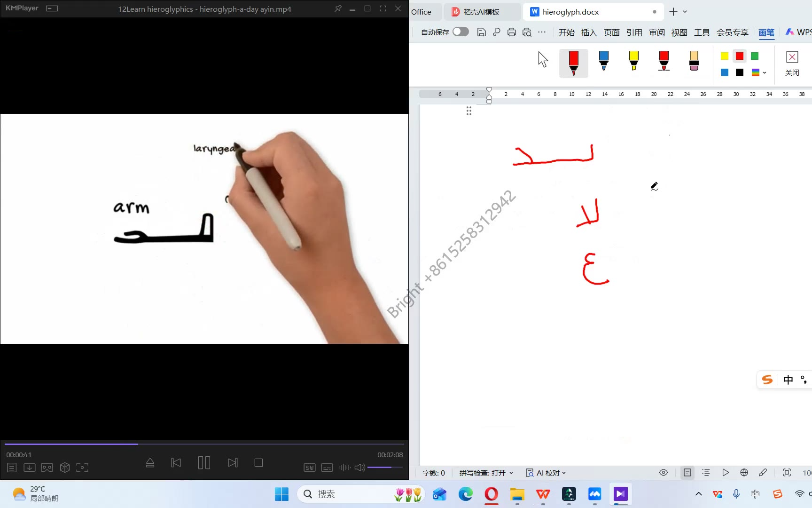Pause the video playback

(x=204, y=463)
